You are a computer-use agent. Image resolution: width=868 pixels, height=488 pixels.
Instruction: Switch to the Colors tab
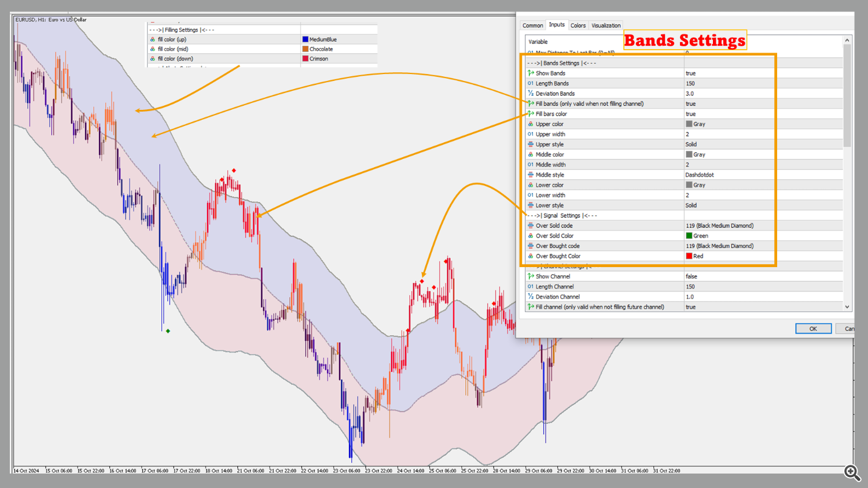pos(578,25)
